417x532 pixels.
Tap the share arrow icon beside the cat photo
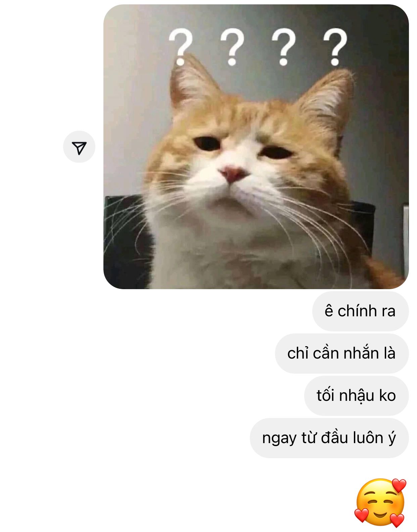79,147
